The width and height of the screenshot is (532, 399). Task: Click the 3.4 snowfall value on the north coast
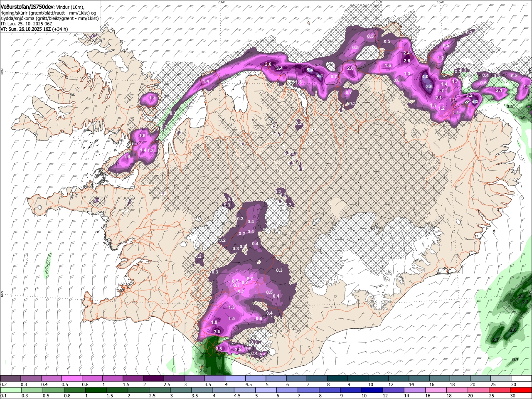[279, 69]
